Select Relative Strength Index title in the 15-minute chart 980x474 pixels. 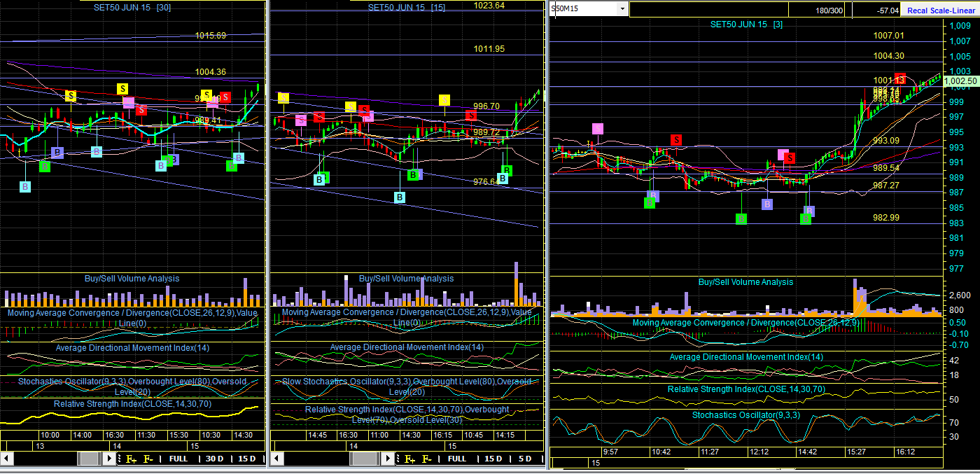coord(407,414)
